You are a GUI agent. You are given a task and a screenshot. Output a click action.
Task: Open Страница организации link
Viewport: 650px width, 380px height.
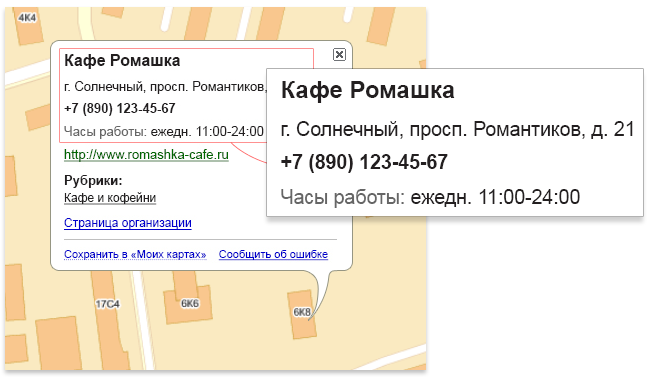point(128,223)
